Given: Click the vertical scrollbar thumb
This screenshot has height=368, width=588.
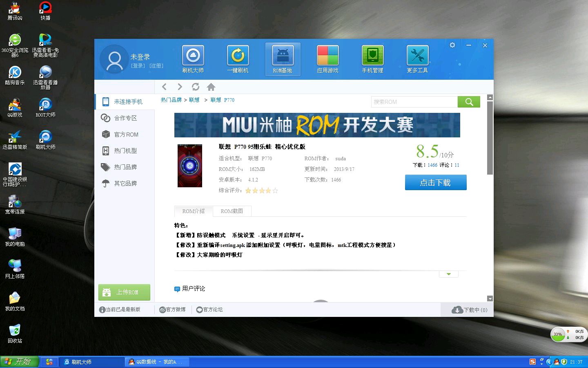Looking at the screenshot, I should coord(490,138).
